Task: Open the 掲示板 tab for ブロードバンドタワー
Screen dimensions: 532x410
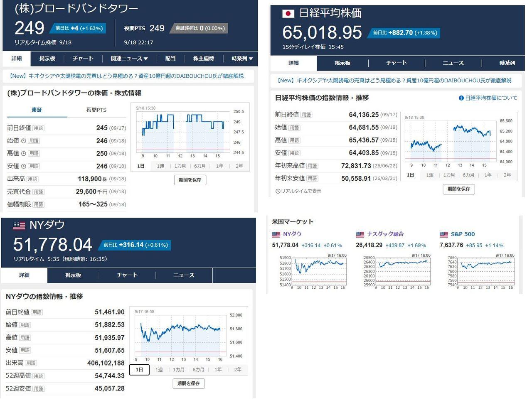Action: pyautogui.click(x=47, y=59)
